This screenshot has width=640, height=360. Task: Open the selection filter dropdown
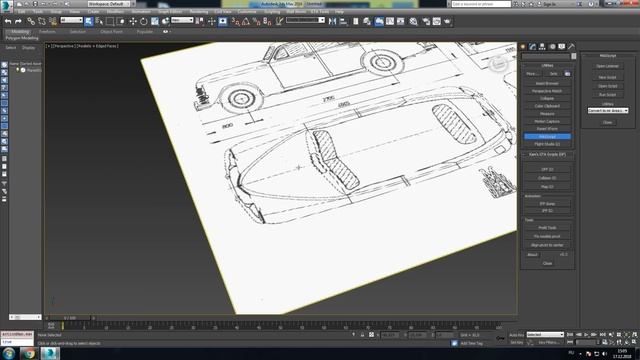click(71, 20)
